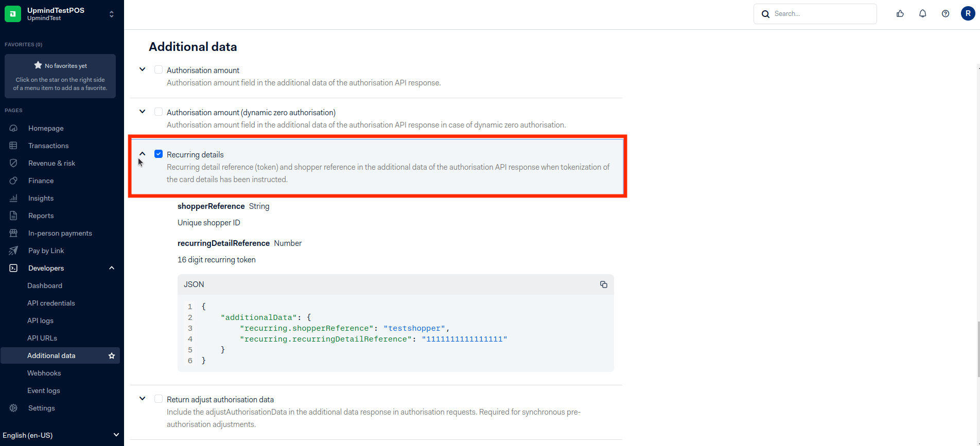Click the Adyen logo icon

coord(13,14)
